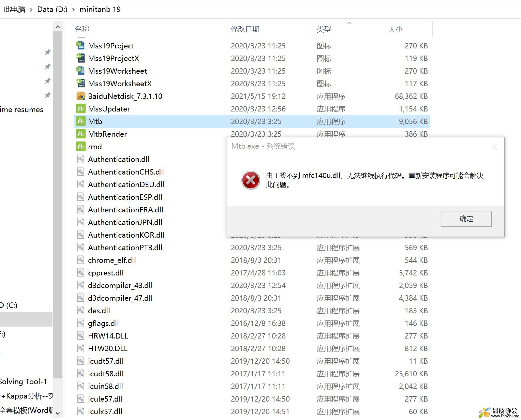This screenshot has width=521, height=420.
Task: Select icudt58.dll file name
Action: [106, 374]
